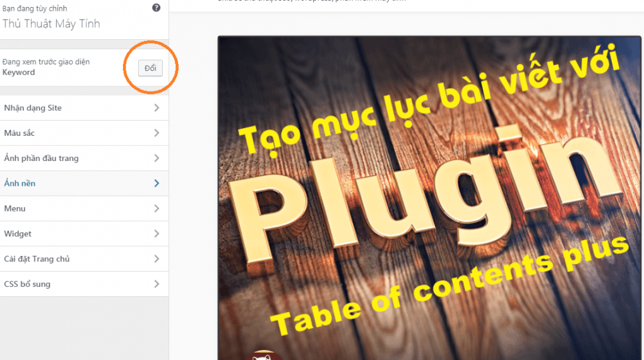Expand chevron in the Menu row
644x360 pixels.
click(157, 208)
